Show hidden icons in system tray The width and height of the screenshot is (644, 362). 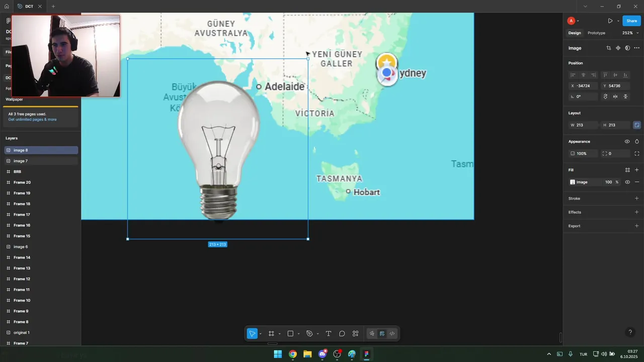tap(549, 354)
